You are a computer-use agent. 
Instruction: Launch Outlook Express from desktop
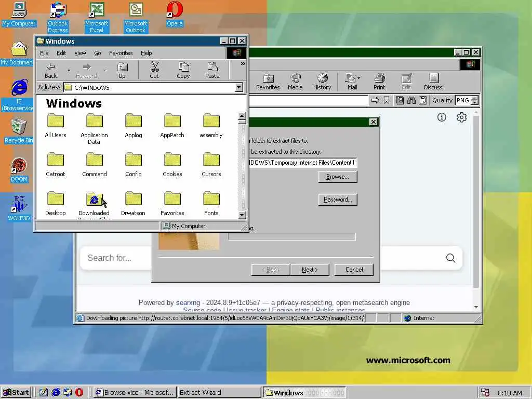click(x=58, y=18)
